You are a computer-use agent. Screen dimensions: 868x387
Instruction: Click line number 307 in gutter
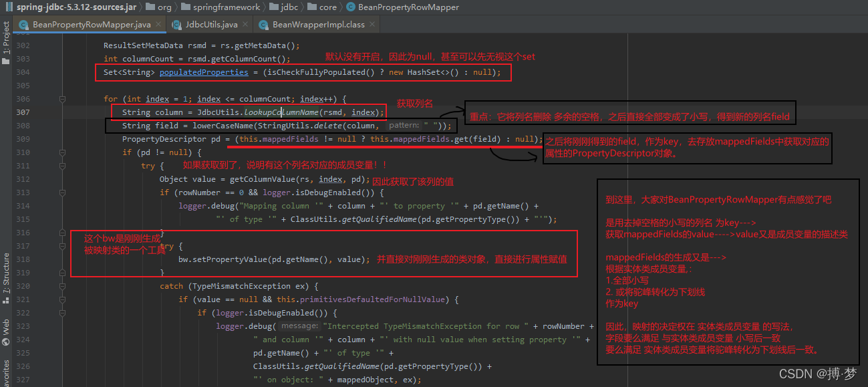coord(23,112)
